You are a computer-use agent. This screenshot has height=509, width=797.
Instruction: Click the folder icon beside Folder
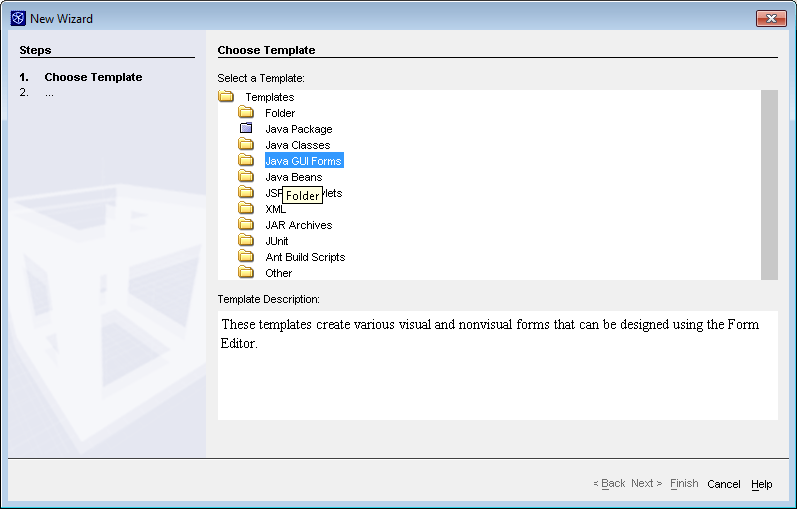point(246,113)
